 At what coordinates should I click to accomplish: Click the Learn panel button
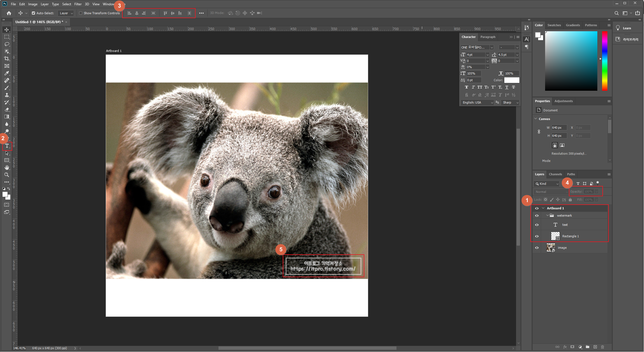tap(626, 28)
